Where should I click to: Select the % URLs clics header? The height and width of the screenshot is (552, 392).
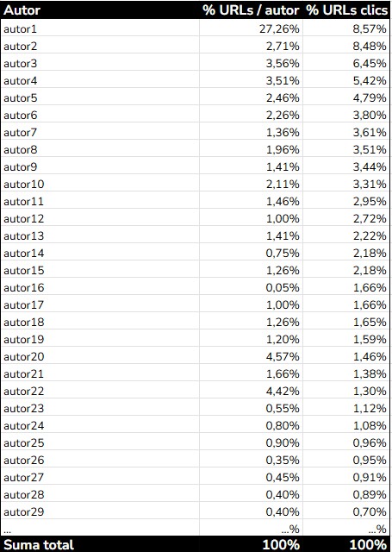(x=346, y=10)
